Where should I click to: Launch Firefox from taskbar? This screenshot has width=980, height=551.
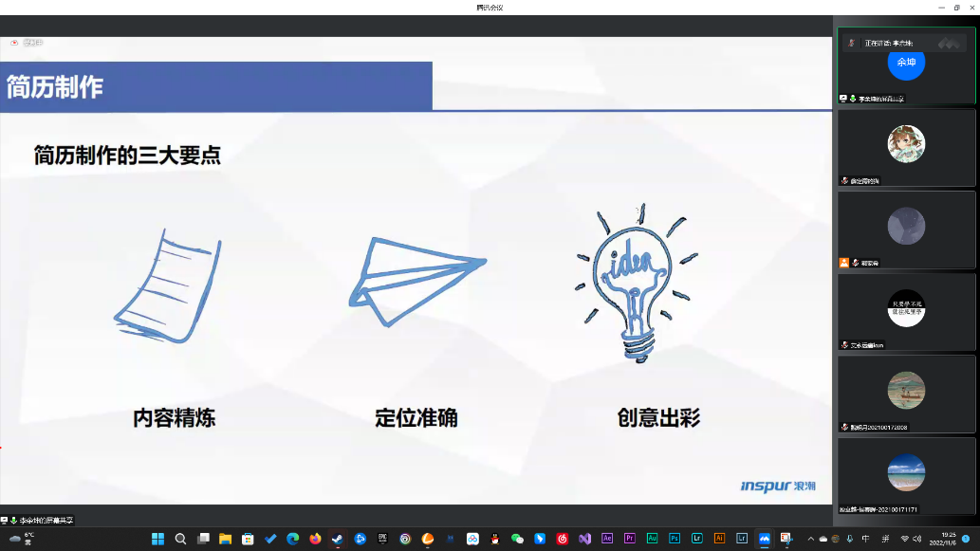(x=315, y=539)
